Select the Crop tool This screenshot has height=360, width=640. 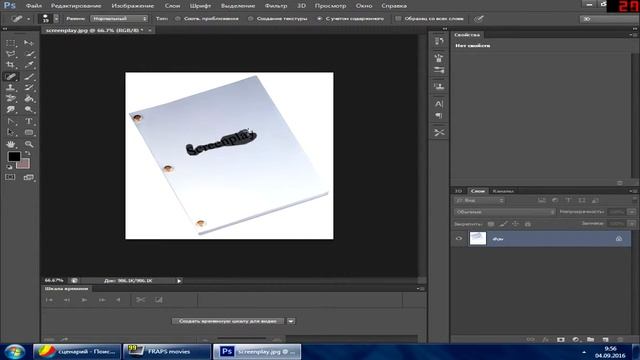[11, 65]
